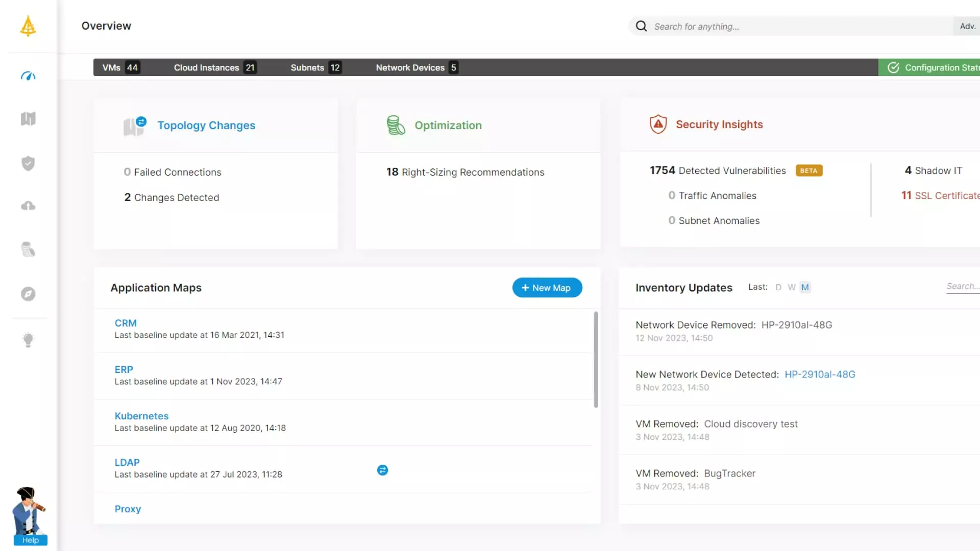This screenshot has width=980, height=551.
Task: Open the CRM application map
Action: 126,323
